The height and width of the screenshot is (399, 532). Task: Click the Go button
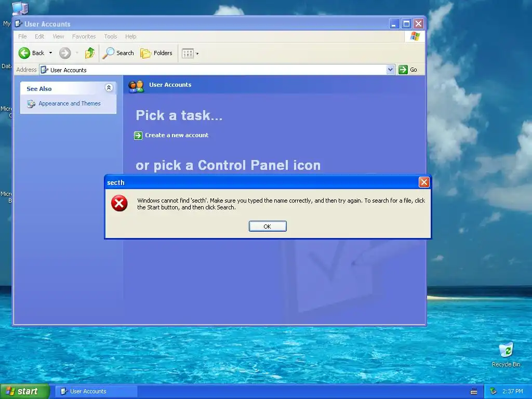point(408,70)
